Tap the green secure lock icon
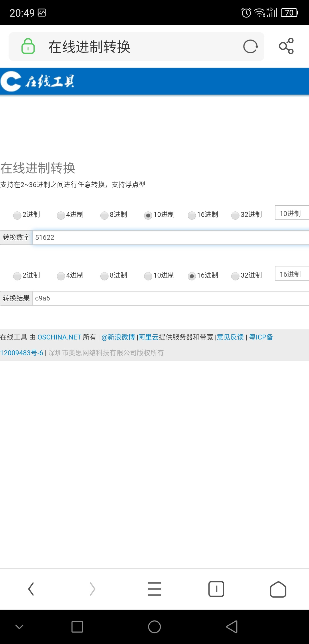309x644 pixels. pos(28,46)
